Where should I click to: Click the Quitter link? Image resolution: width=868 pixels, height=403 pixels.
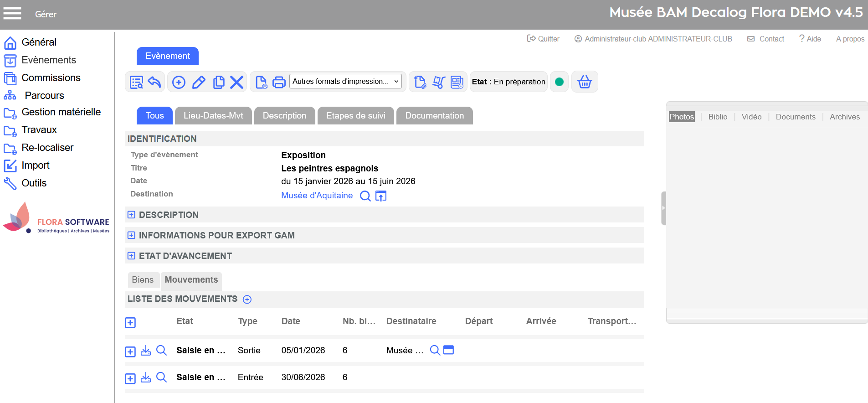pos(543,39)
